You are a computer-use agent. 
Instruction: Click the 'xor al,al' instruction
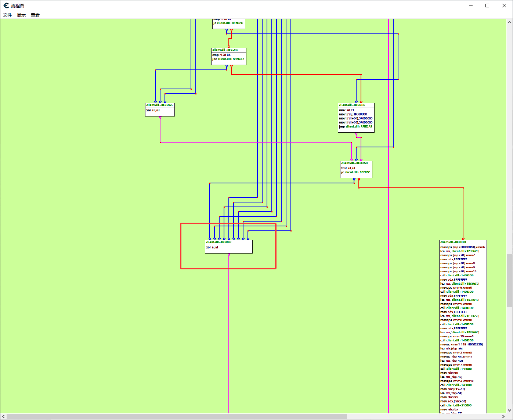212,247
